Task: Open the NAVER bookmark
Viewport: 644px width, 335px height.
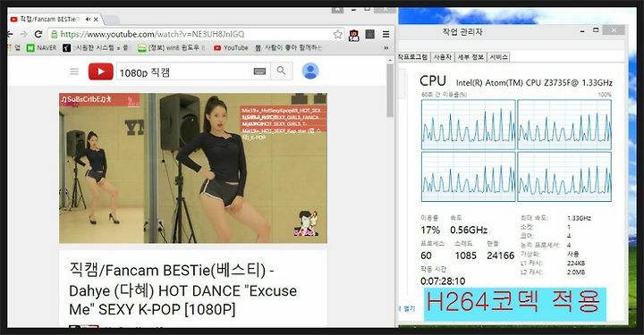Action: click(x=41, y=48)
